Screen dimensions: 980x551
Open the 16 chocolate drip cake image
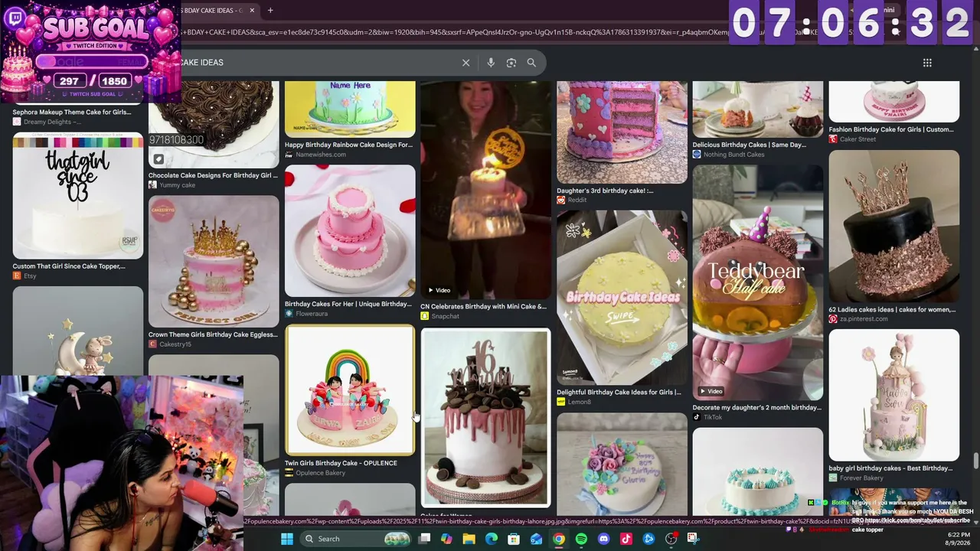(x=485, y=418)
